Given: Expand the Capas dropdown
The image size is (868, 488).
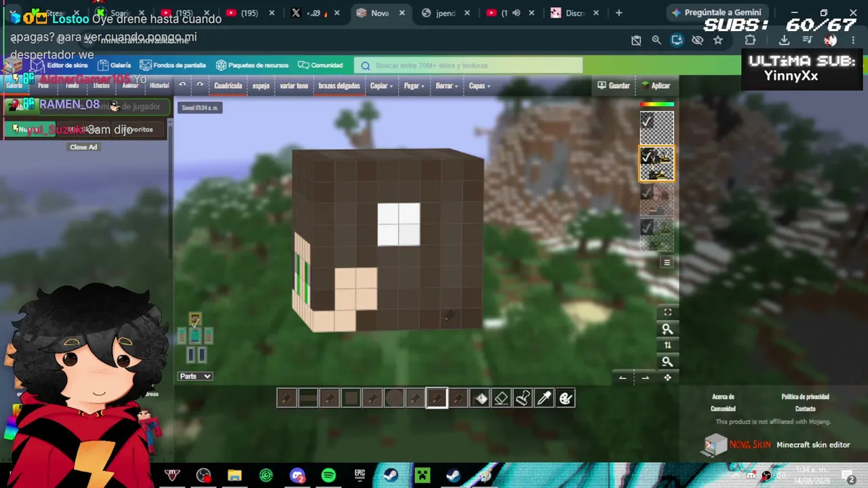Looking at the screenshot, I should tap(479, 85).
